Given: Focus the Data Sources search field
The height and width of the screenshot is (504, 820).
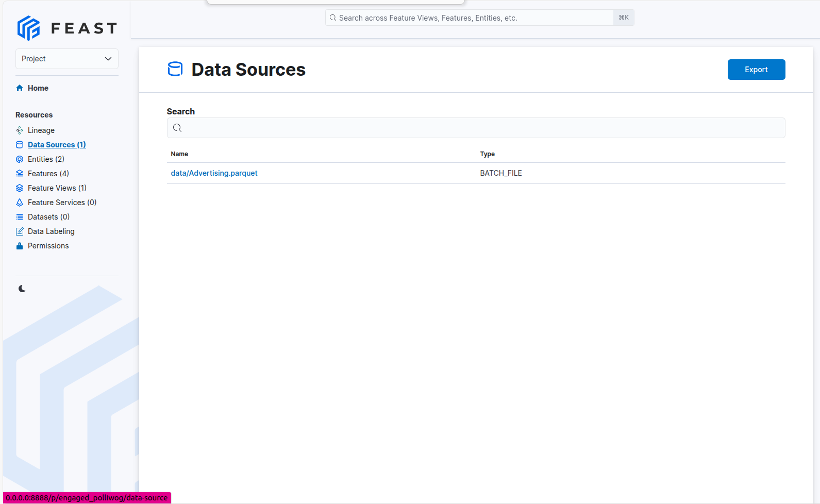Looking at the screenshot, I should point(476,128).
